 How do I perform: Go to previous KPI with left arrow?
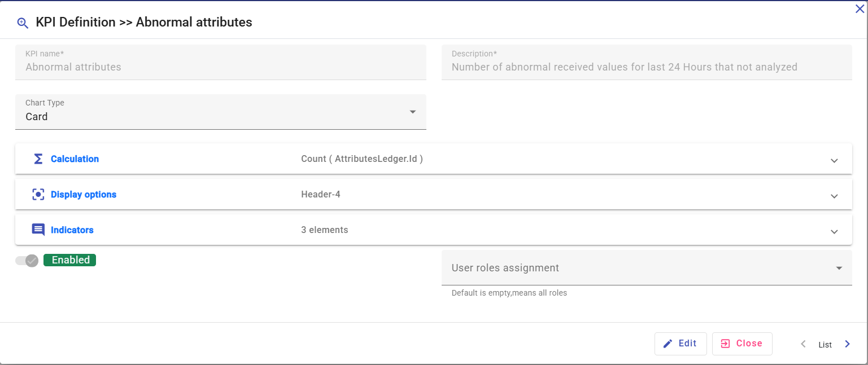coord(803,344)
